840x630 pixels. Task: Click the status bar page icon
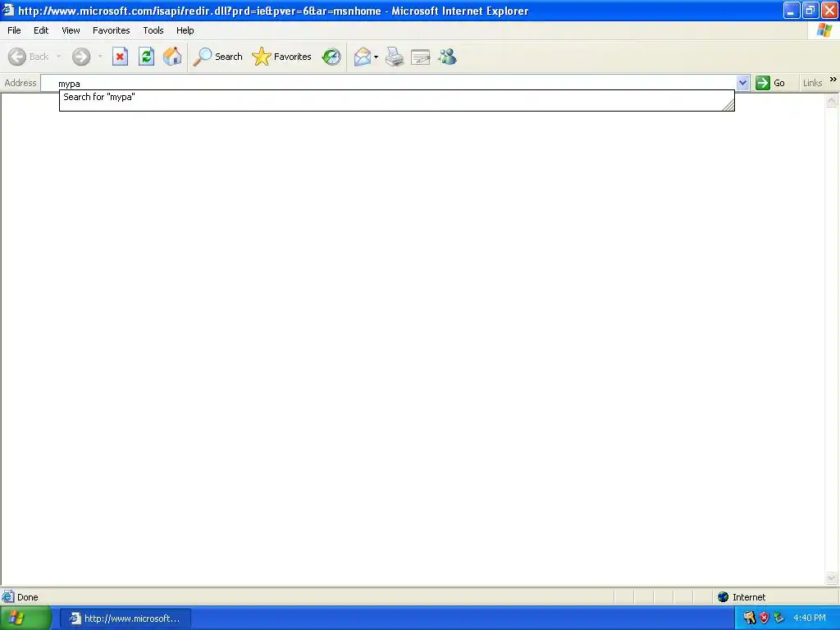click(x=8, y=597)
